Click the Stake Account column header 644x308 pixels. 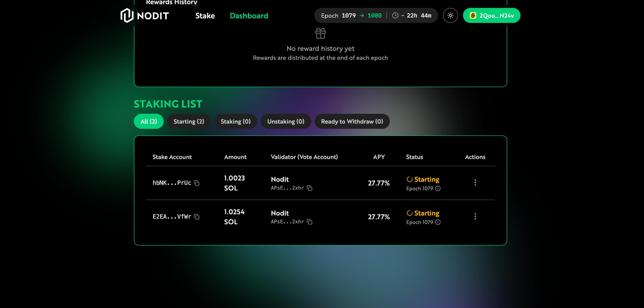pos(172,157)
